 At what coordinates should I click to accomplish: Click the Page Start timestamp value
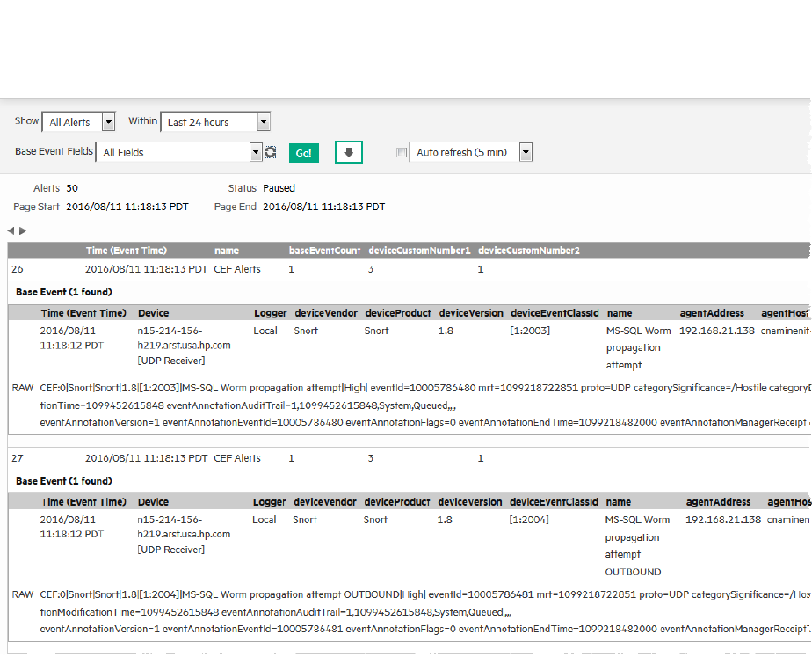click(x=127, y=207)
